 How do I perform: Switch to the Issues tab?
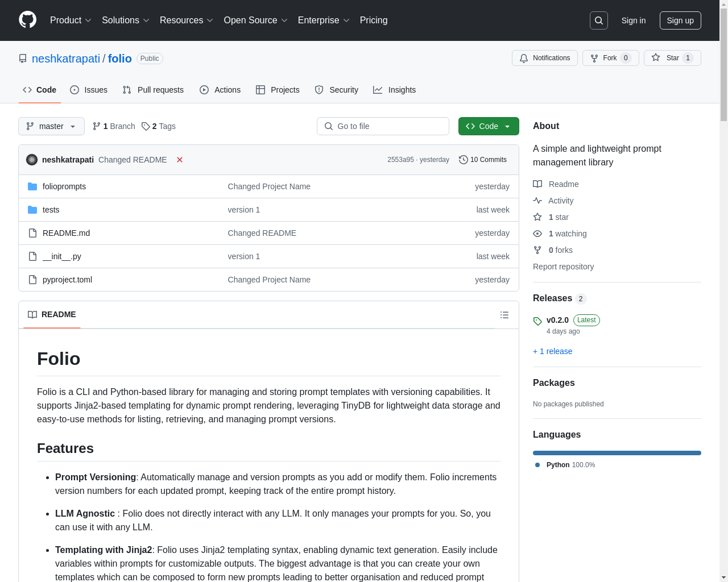(89, 90)
